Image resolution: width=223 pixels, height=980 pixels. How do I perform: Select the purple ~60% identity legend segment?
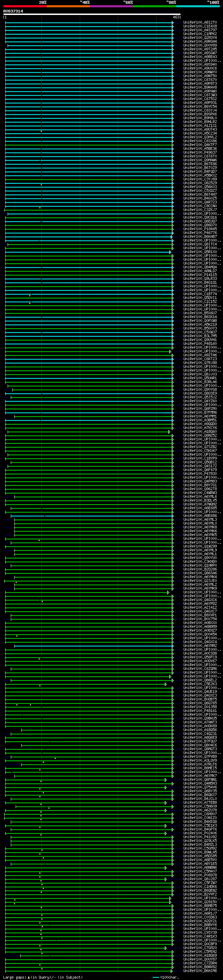(x=111, y=6)
